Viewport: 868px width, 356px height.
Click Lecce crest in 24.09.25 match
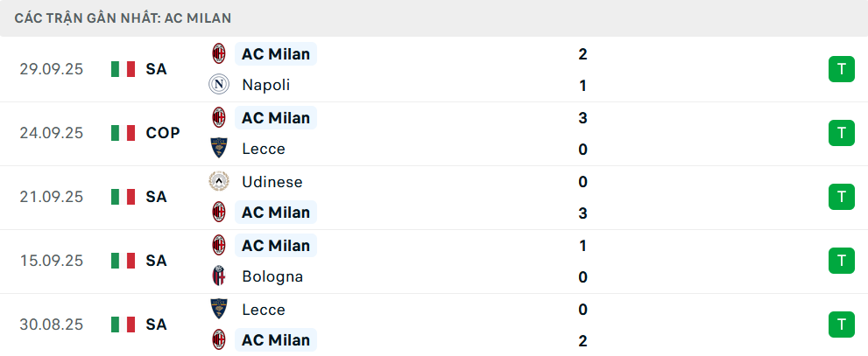pyautogui.click(x=218, y=149)
